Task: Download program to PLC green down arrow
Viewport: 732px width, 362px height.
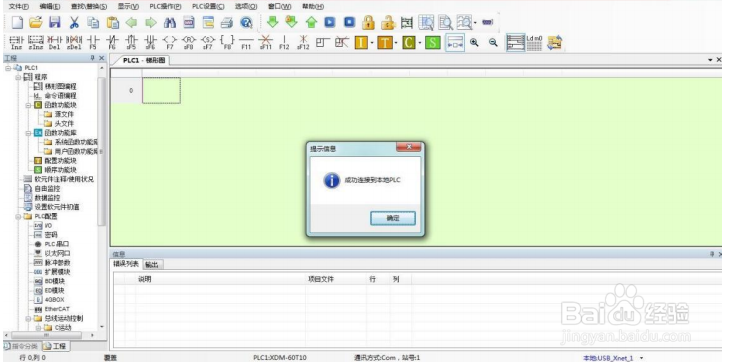Action: [x=273, y=21]
